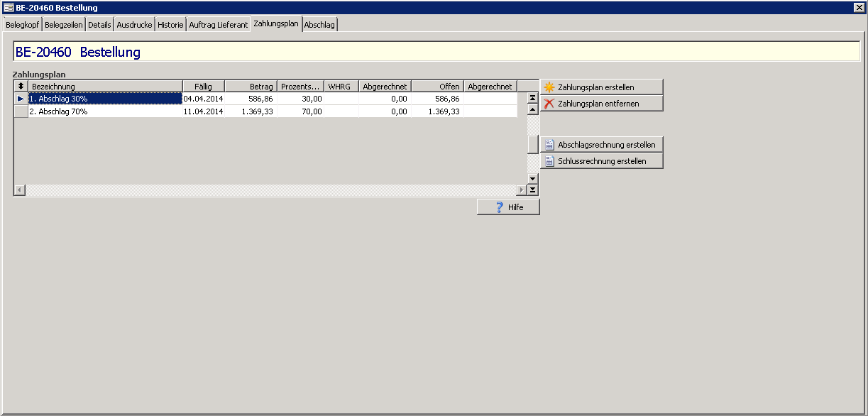
Task: Click the Offen column header
Action: pos(437,86)
